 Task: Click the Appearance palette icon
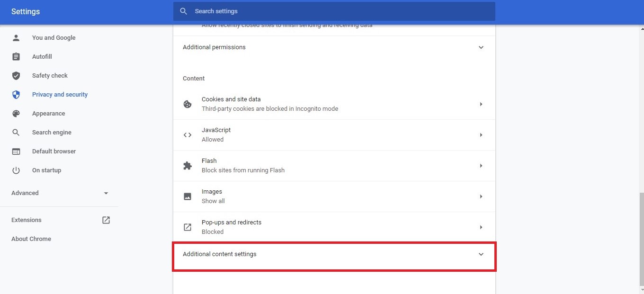[16, 113]
